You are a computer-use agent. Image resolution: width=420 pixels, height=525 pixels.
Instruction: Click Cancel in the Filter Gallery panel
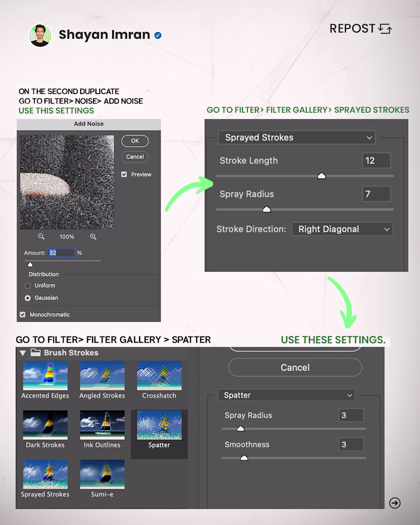[295, 367]
